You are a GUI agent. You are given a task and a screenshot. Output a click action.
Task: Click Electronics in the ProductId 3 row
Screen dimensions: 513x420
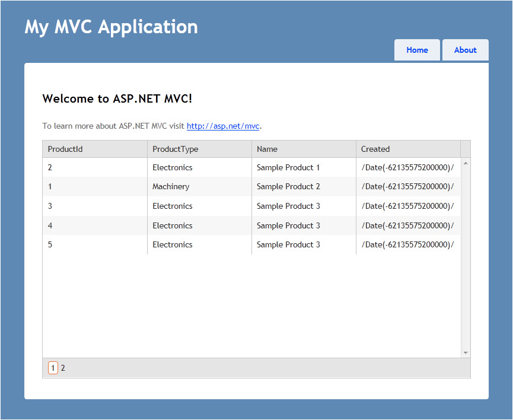tap(199, 206)
